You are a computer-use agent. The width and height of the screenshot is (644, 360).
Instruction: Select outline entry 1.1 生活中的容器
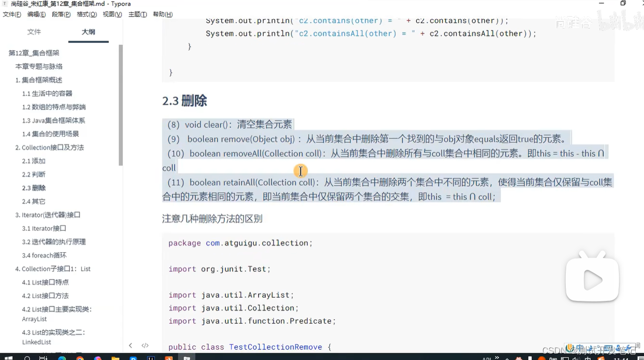tap(47, 94)
